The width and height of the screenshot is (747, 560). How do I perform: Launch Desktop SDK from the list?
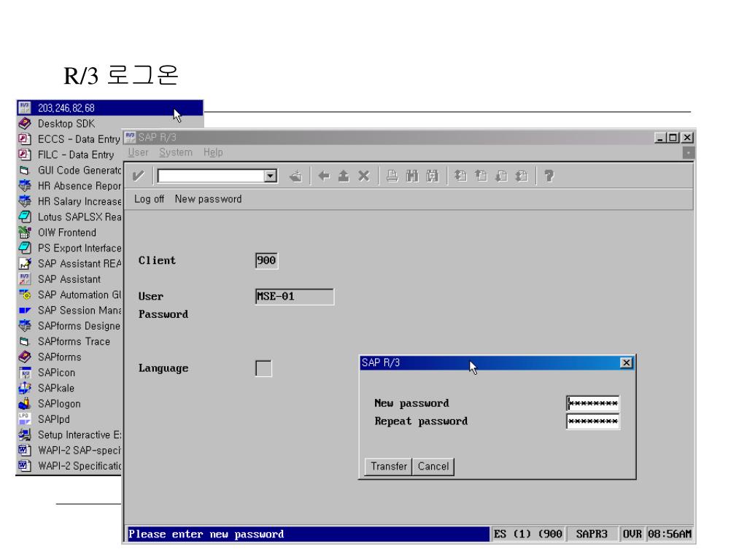pyautogui.click(x=66, y=124)
